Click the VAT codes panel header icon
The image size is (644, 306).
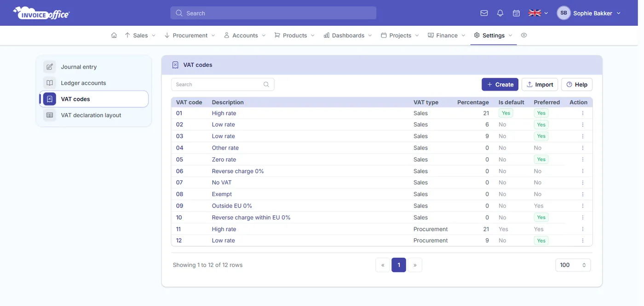click(175, 65)
